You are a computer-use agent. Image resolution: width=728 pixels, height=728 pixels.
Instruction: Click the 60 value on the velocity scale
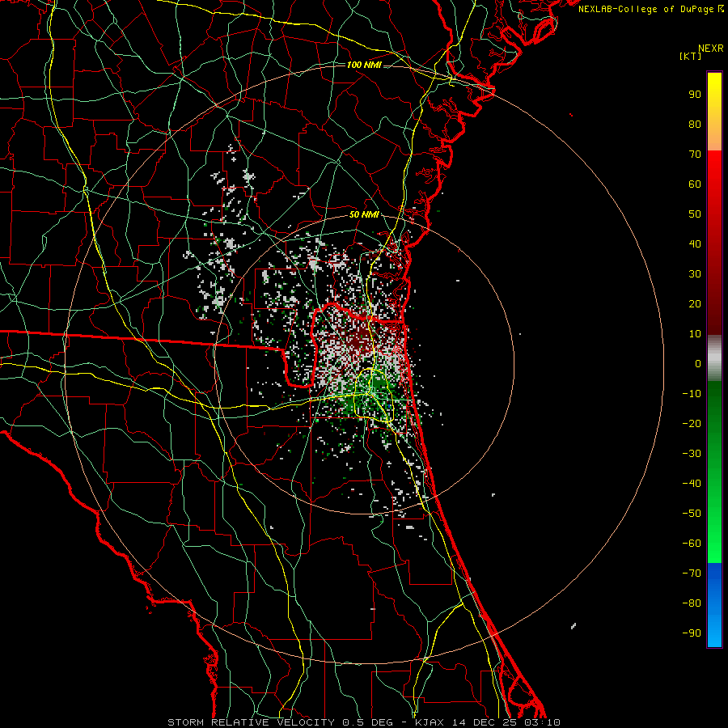click(695, 184)
